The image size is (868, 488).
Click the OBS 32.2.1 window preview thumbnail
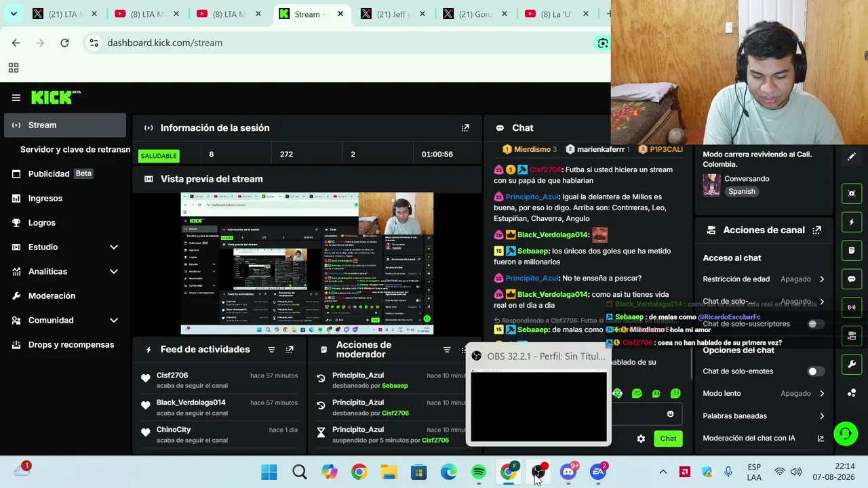(x=539, y=407)
